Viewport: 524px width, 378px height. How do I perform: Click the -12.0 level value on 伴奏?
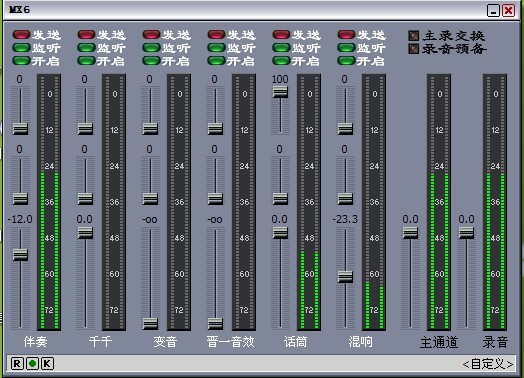pyautogui.click(x=20, y=219)
